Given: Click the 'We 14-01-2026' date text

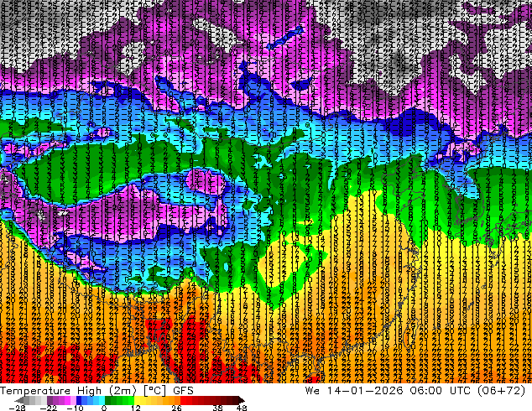Looking at the screenshot, I should [x=354, y=391].
